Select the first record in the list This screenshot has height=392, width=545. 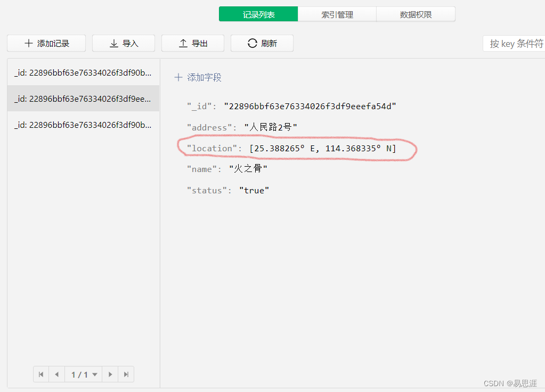tap(83, 72)
